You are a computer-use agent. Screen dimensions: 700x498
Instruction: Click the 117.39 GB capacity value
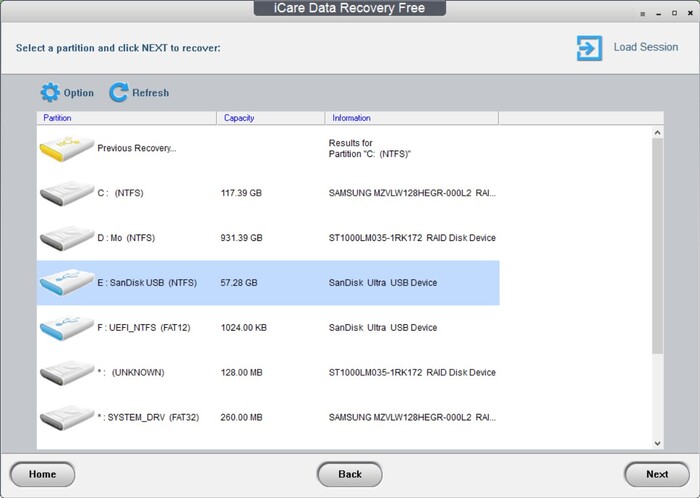(241, 193)
